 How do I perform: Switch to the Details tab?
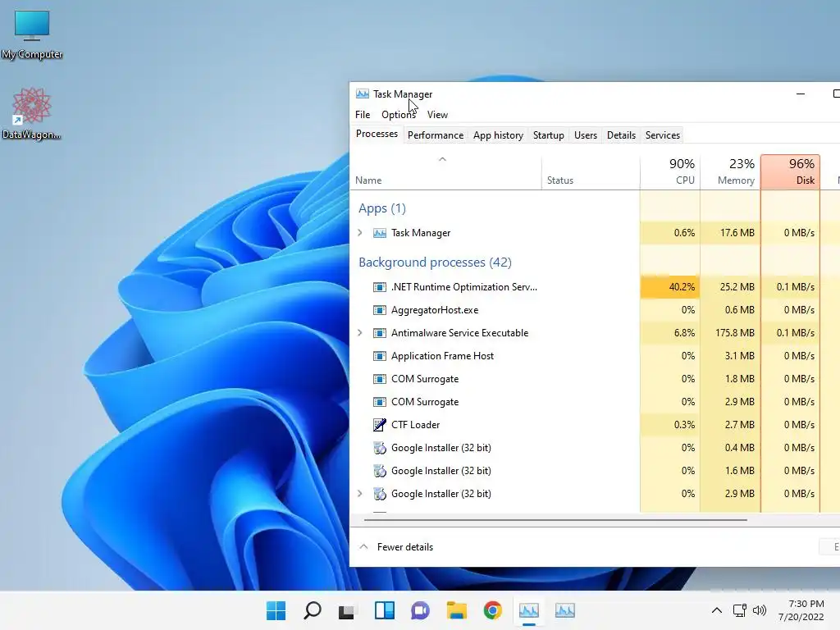click(622, 135)
